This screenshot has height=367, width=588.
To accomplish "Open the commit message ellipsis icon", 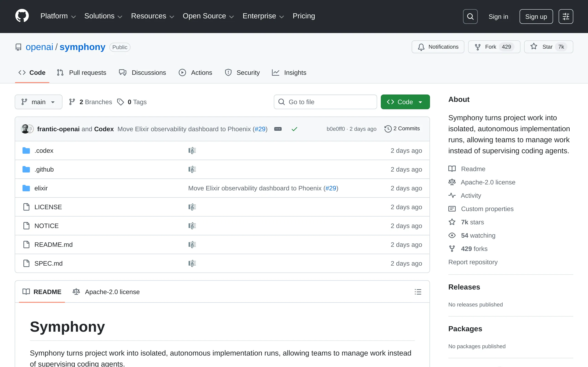I will coord(278,129).
